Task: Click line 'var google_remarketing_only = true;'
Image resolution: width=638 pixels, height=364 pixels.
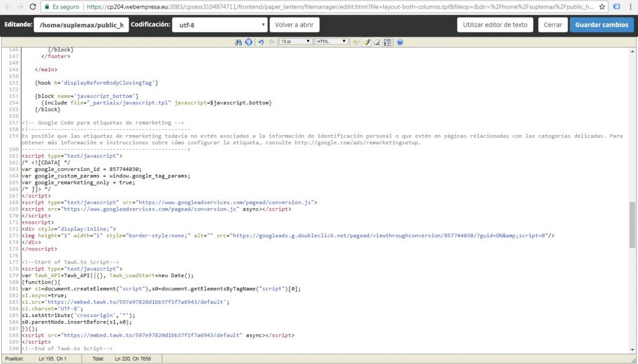Action: click(78, 183)
